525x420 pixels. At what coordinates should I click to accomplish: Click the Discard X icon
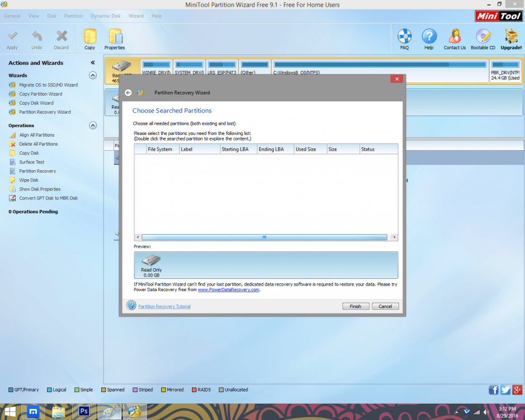(62, 36)
